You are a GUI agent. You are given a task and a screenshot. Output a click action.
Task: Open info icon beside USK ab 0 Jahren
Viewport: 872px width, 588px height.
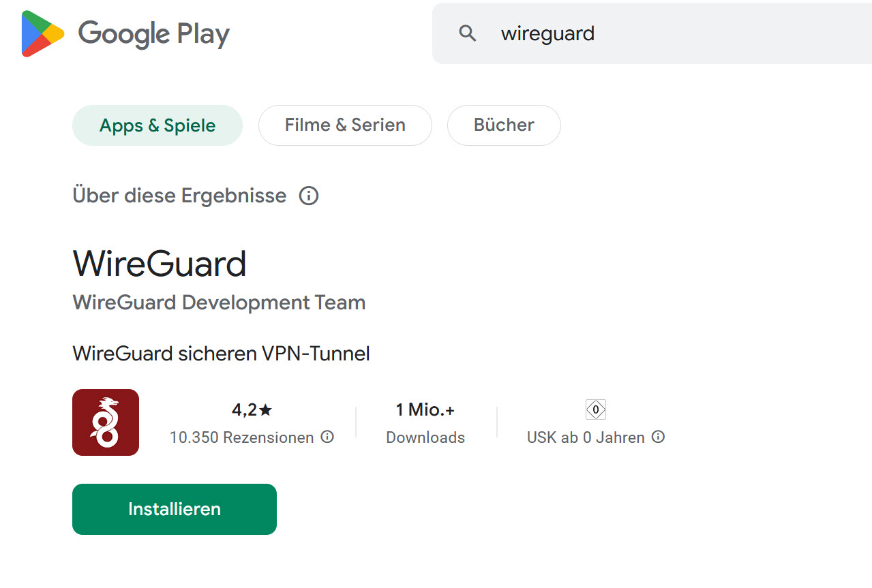pos(658,437)
